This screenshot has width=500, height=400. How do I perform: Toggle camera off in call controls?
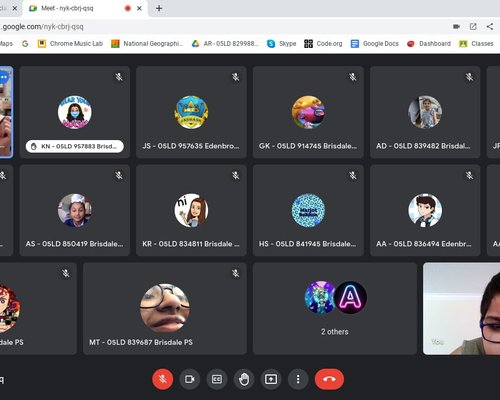(190, 379)
